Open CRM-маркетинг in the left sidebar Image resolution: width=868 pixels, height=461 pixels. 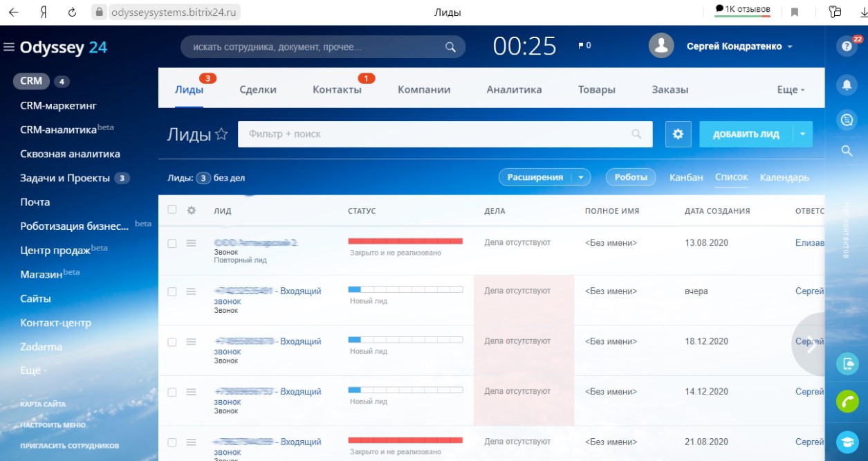click(x=58, y=105)
